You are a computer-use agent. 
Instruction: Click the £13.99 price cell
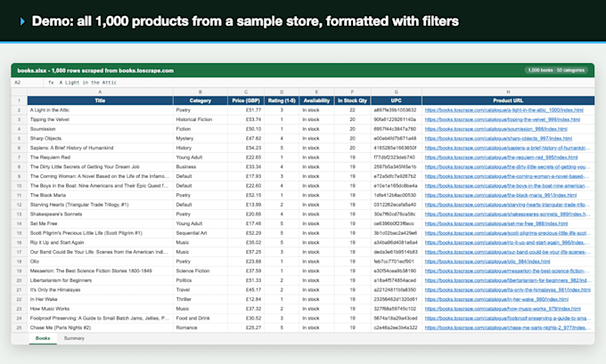(x=246, y=205)
